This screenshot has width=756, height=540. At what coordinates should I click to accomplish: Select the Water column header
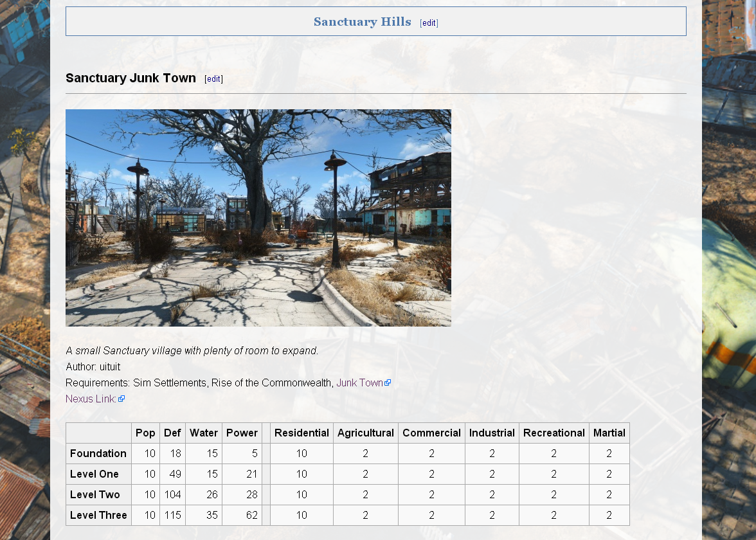tap(203, 433)
